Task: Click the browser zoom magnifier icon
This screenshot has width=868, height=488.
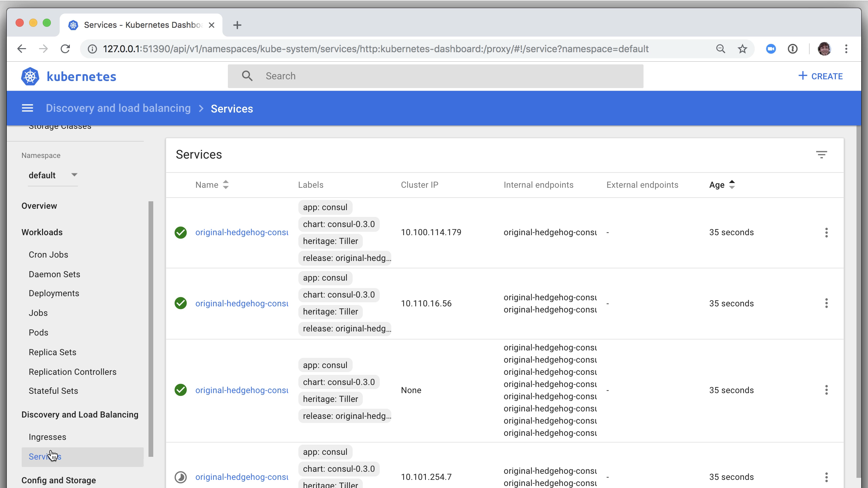Action: (721, 49)
